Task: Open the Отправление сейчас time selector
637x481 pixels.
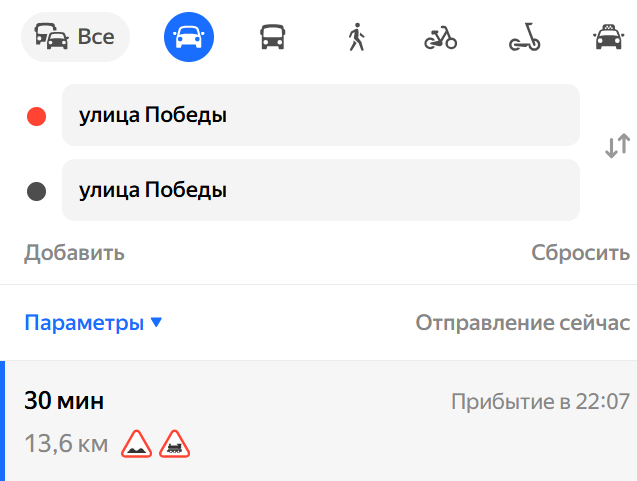Action: (522, 323)
